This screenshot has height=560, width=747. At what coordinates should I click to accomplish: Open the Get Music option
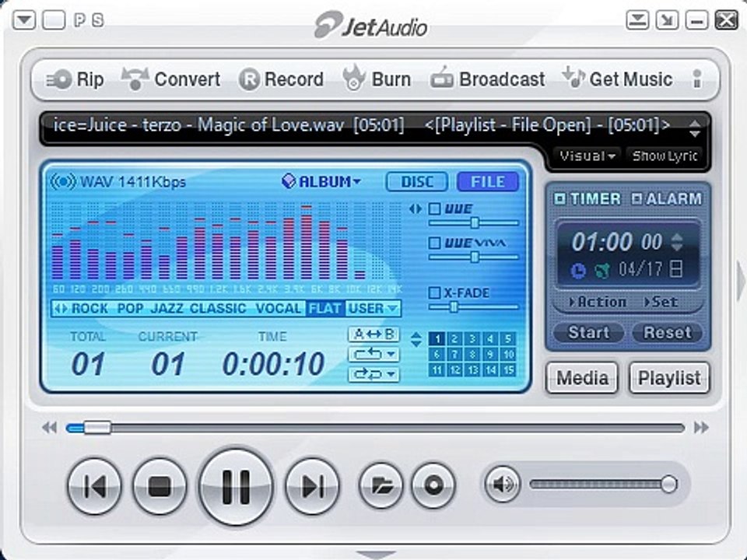(617, 79)
